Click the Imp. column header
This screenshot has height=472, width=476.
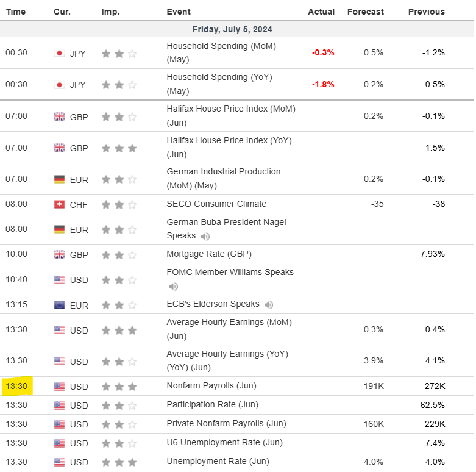point(111,12)
